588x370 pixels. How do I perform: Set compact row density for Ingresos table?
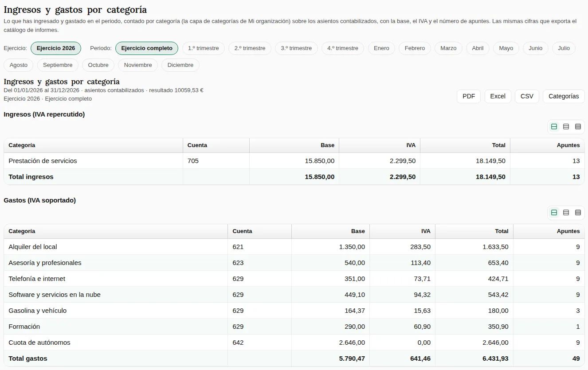click(578, 127)
